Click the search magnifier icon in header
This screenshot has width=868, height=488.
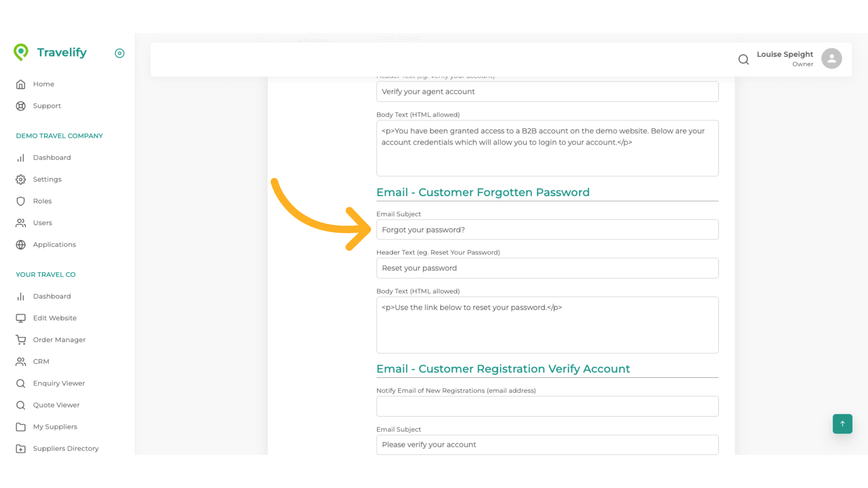pos(743,59)
